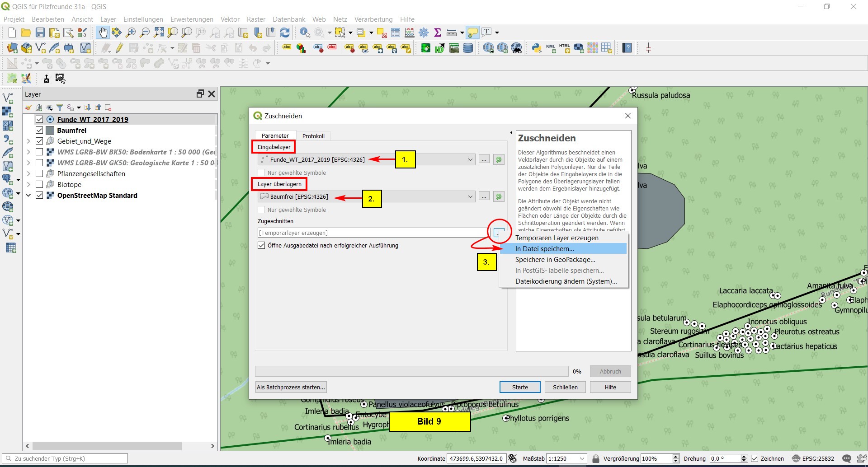Enable the Biotope layer checkbox

39,185
